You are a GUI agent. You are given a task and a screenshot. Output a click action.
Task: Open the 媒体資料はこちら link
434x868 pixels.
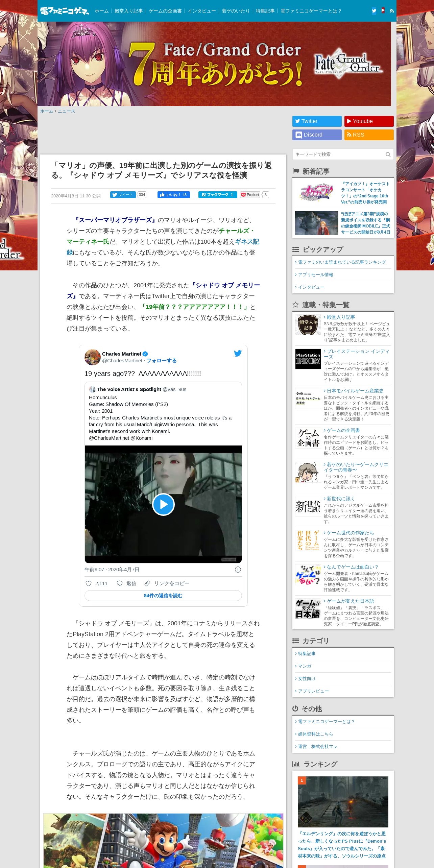(315, 734)
